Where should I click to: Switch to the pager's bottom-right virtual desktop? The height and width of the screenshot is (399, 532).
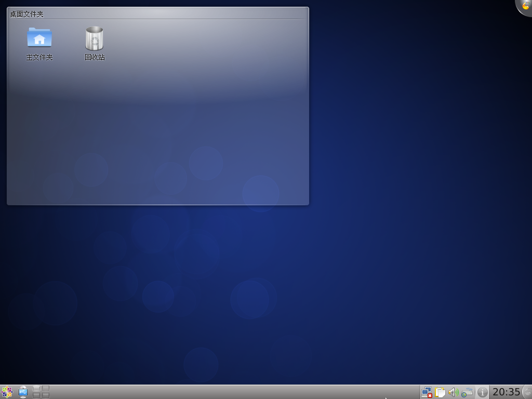point(46,395)
